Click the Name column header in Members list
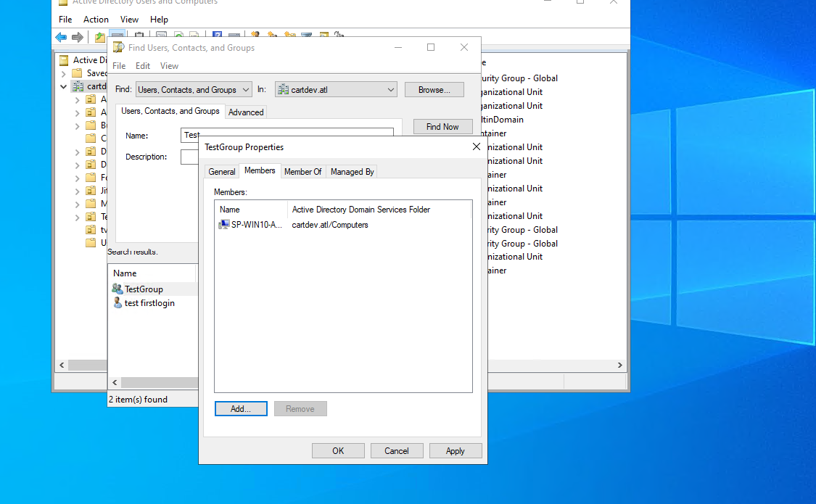Viewport: 816px width, 504px height. [x=251, y=210]
